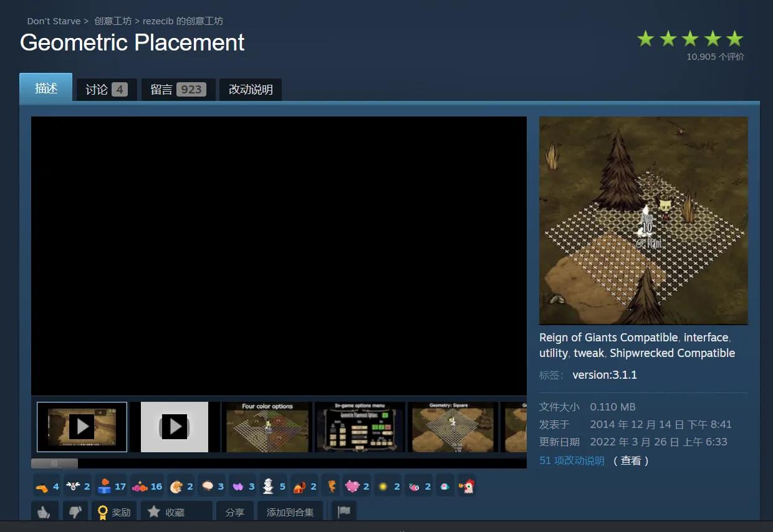Screen dimensions: 773x532
Task: Switch to the 描述 description tab
Action: [x=46, y=88]
